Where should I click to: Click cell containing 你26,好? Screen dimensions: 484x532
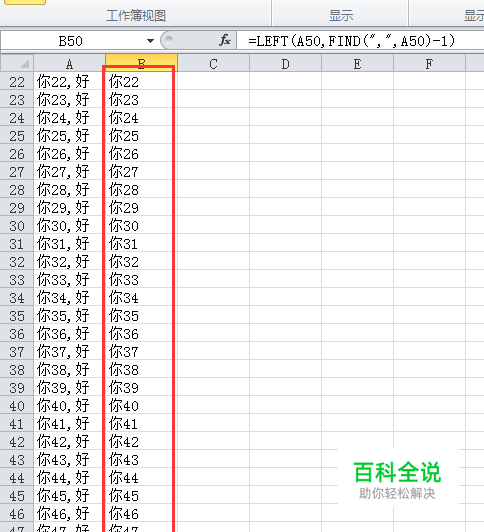coord(69,153)
